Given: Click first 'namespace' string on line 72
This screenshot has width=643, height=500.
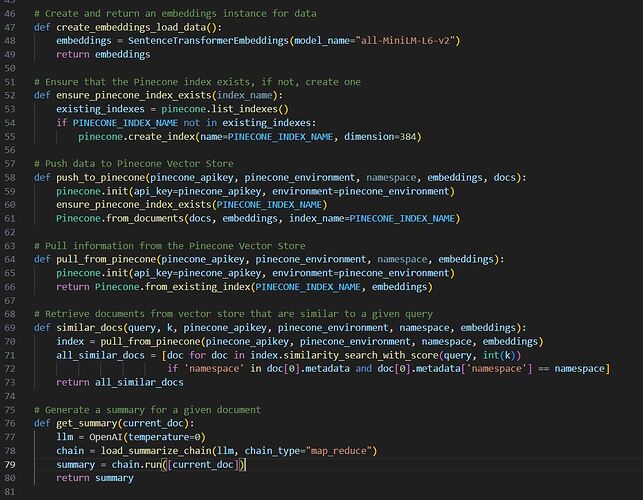Looking at the screenshot, I should point(214,369).
